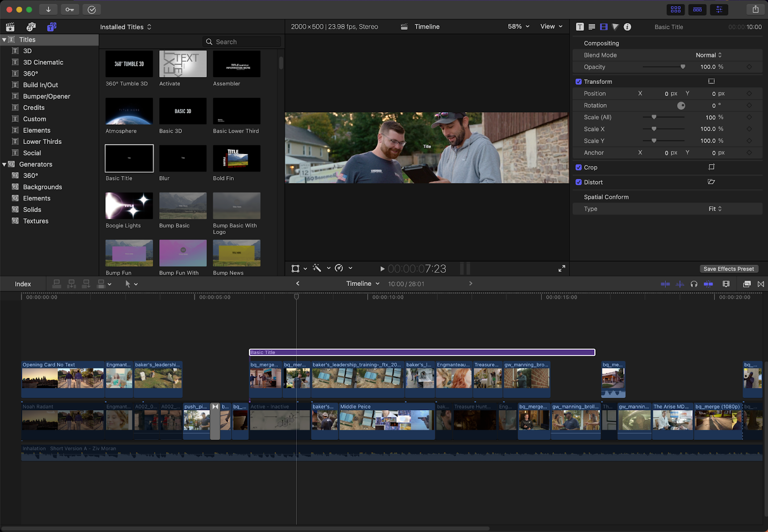Collapse the Generators disclosure triangle
This screenshot has height=532, width=768.
click(x=4, y=165)
